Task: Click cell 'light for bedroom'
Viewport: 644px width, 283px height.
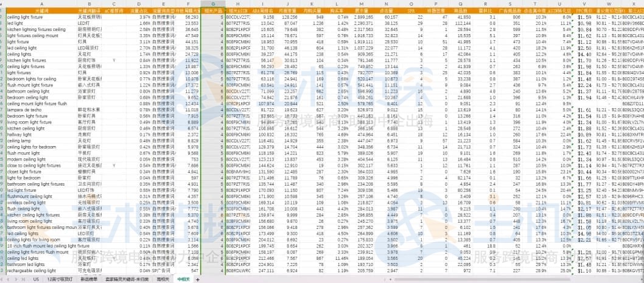Action: [x=41, y=178]
